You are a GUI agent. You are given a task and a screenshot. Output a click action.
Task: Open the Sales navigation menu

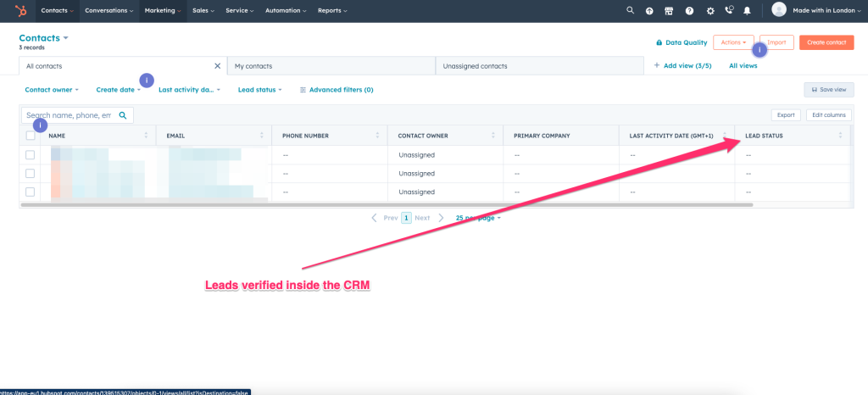pos(203,10)
